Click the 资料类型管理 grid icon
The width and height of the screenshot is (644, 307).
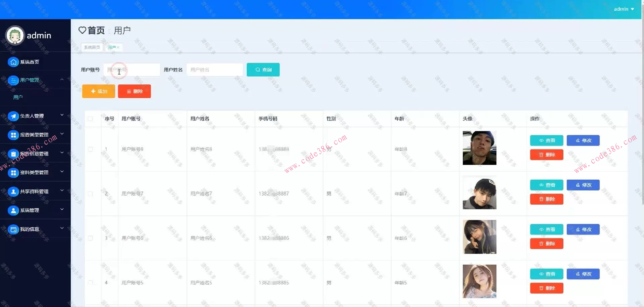click(x=13, y=173)
